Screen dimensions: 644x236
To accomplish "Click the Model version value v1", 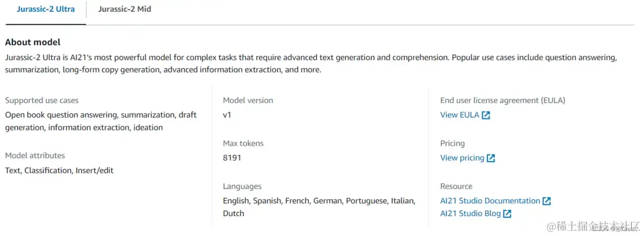I will point(227,115).
